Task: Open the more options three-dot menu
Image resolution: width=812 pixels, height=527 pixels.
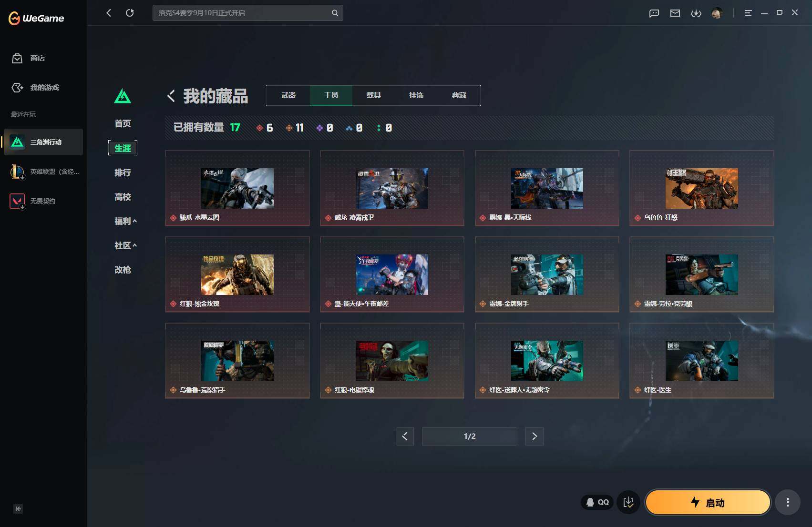Action: (787, 502)
